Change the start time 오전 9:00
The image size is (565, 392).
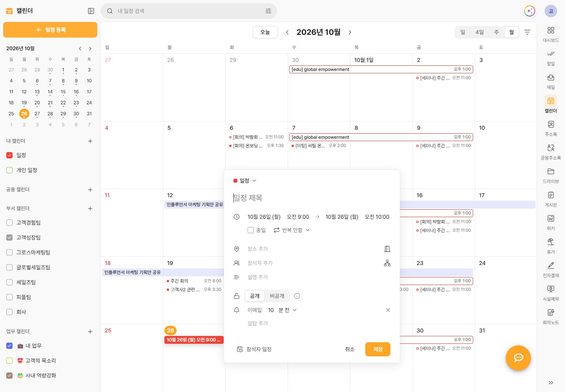coord(298,217)
